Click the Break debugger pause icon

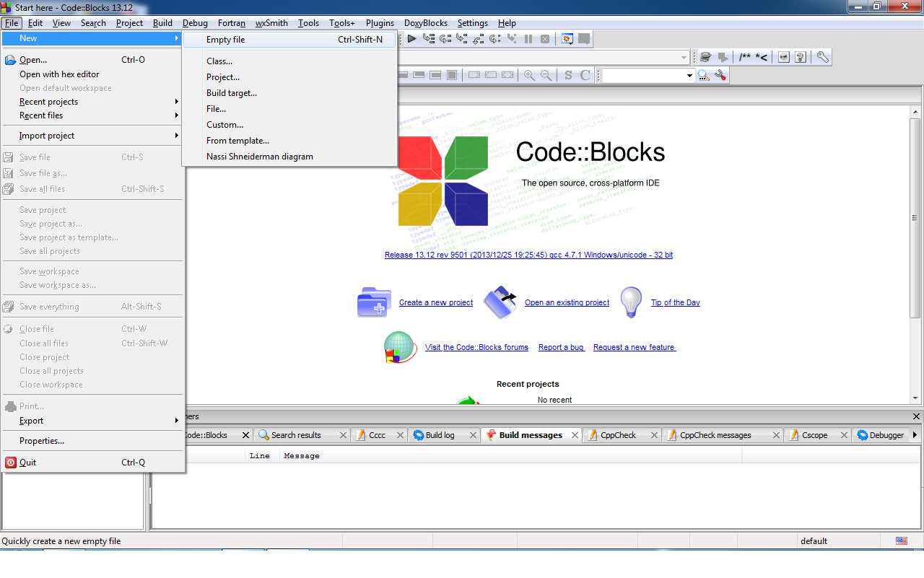point(528,39)
